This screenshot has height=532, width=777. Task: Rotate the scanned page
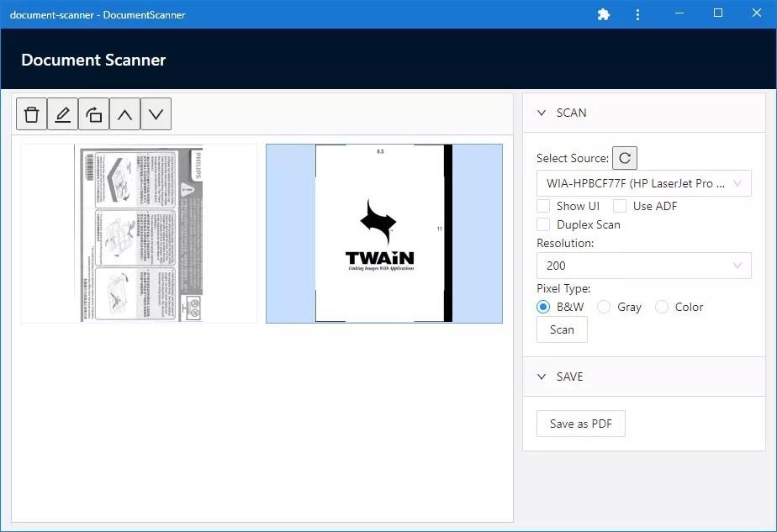coord(93,113)
